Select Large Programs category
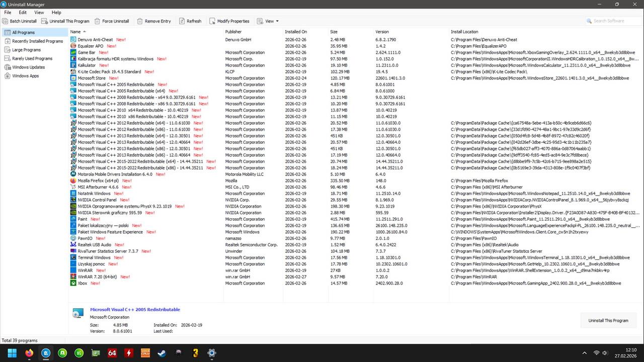Image resolution: width=644 pixels, height=362 pixels. [34, 50]
